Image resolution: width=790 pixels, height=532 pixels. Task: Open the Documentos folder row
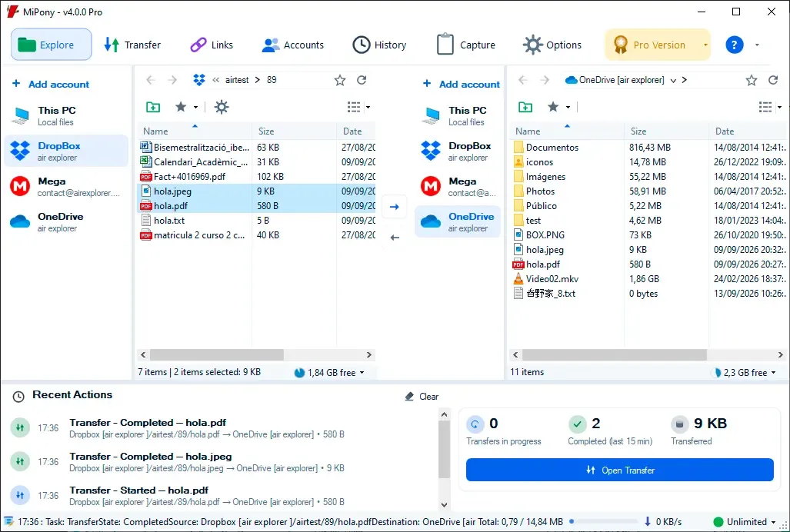(649, 148)
